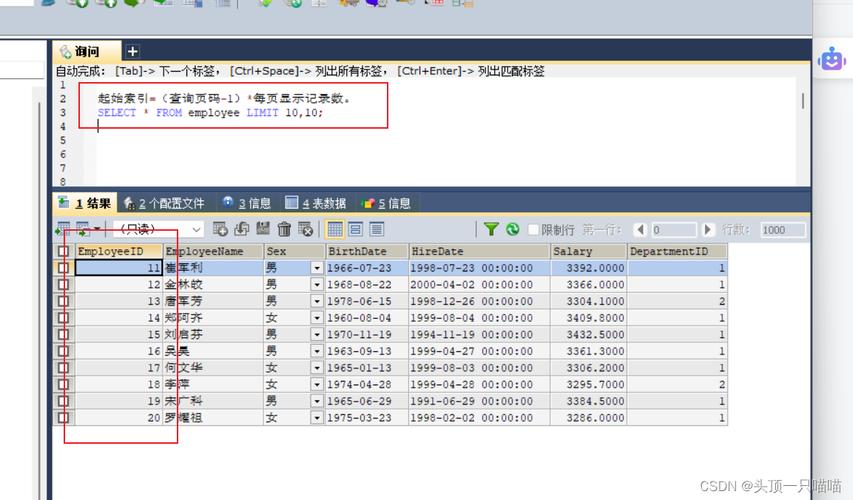Open the Sex dropdown for EmployeeID 20
The height and width of the screenshot is (500, 853).
(317, 418)
